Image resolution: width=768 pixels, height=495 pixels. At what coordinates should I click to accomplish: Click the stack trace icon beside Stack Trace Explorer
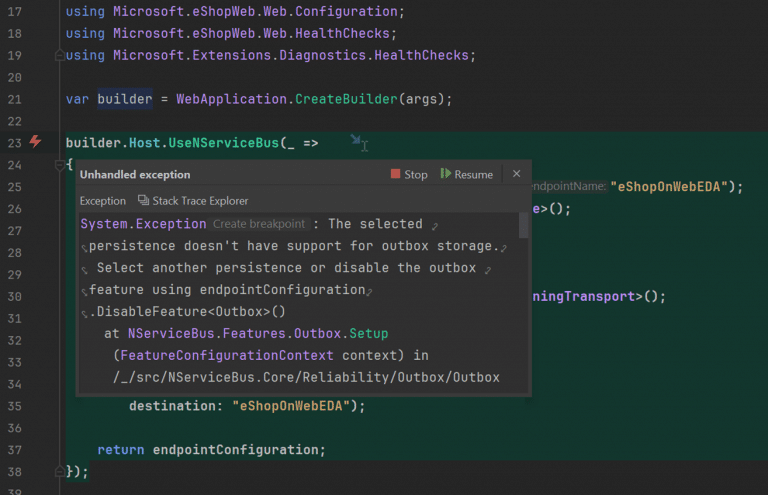click(x=143, y=200)
